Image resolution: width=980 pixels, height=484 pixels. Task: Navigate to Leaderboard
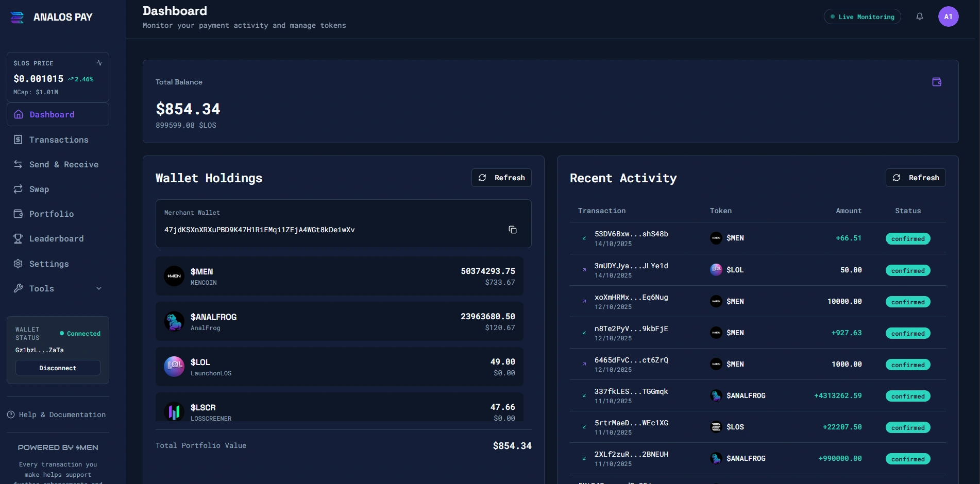pos(56,238)
